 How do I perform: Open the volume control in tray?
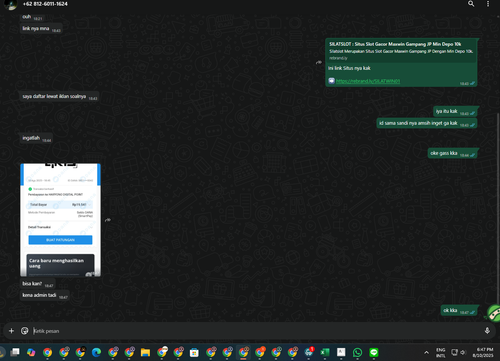pyautogui.click(x=463, y=352)
